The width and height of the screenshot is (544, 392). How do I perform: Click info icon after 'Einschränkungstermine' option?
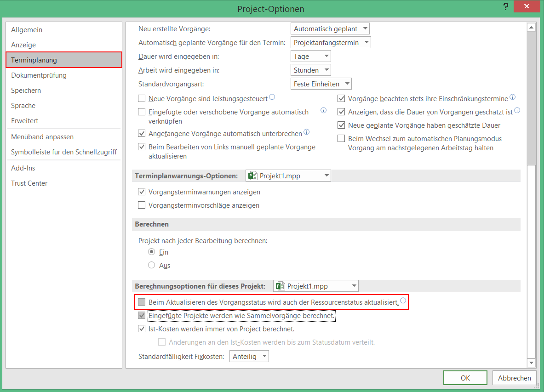[x=513, y=97]
